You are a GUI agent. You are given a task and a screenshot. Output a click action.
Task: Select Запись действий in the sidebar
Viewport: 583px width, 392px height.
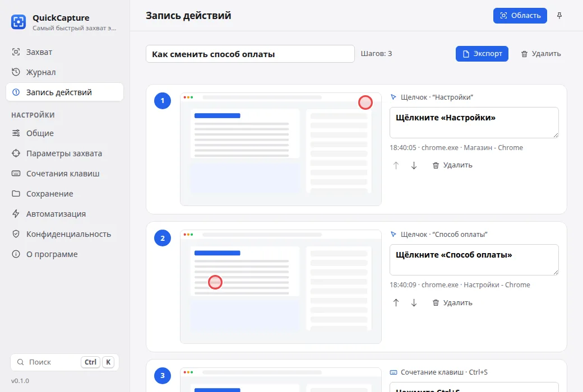point(64,92)
